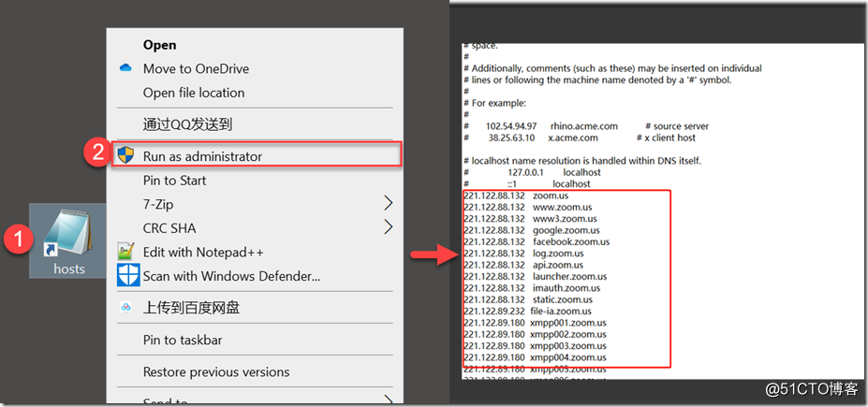Click the '::1 localhost' comment line
This screenshot has width=868, height=407.
[x=527, y=184]
